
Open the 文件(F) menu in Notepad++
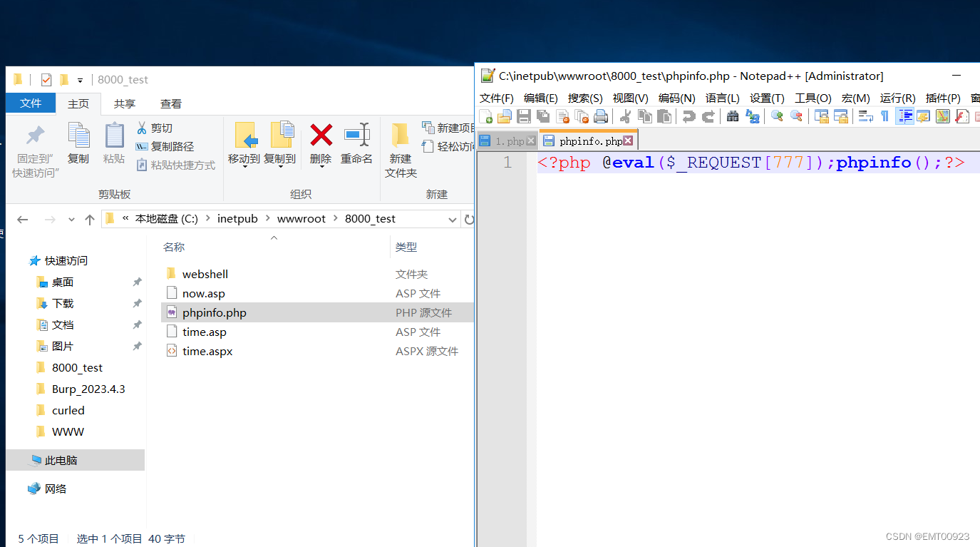497,98
